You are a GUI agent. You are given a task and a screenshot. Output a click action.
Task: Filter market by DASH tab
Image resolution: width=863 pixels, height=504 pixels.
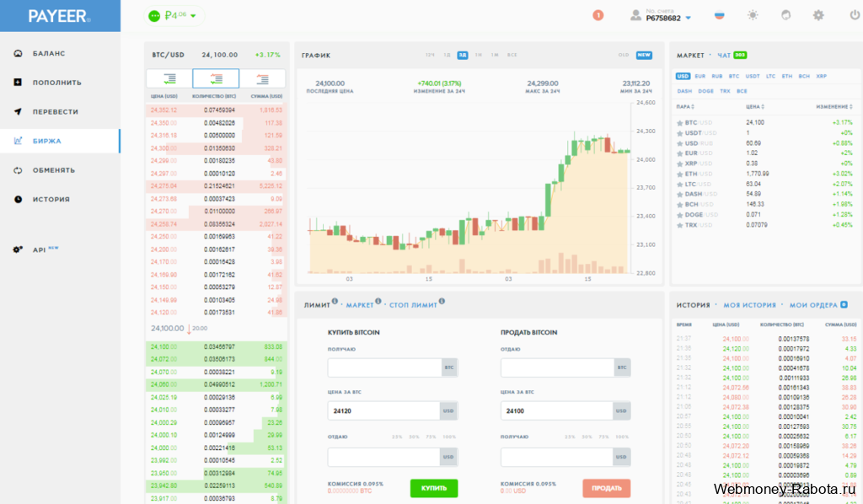(x=684, y=91)
